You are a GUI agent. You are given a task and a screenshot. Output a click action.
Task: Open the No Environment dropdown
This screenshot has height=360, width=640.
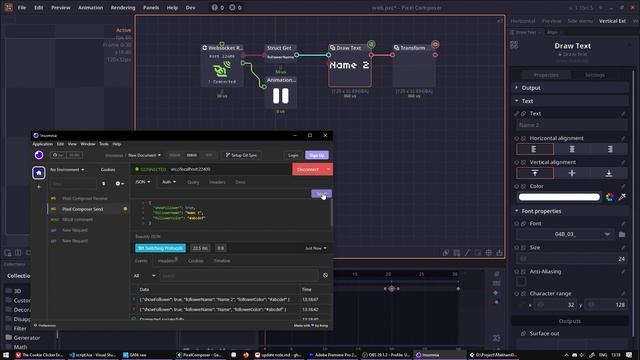(x=67, y=169)
